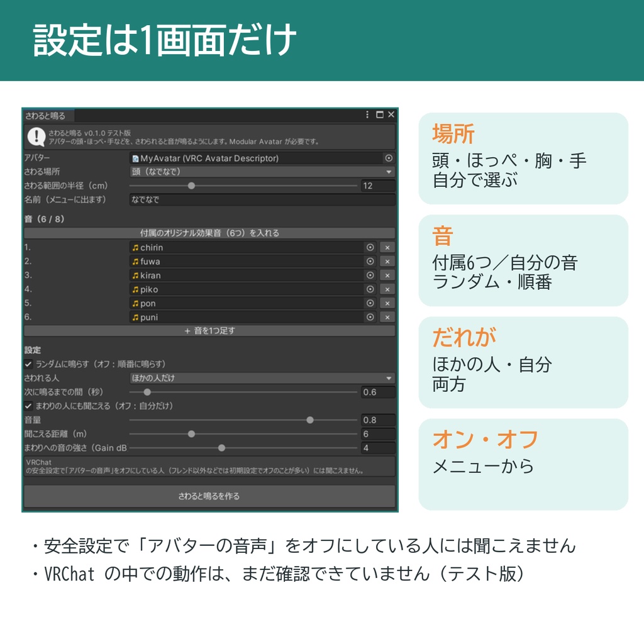Remove the chirin sound with × button
This screenshot has height=644, width=644.
[387, 247]
